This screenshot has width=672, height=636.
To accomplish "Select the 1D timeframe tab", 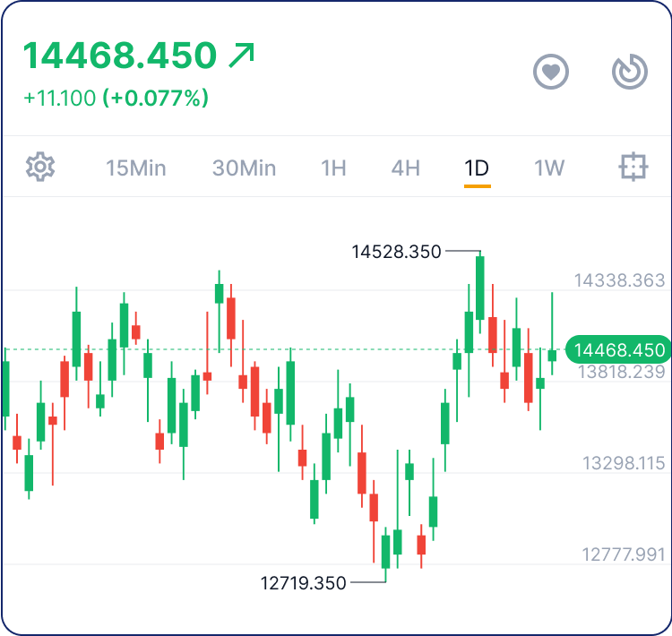I will click(x=477, y=168).
